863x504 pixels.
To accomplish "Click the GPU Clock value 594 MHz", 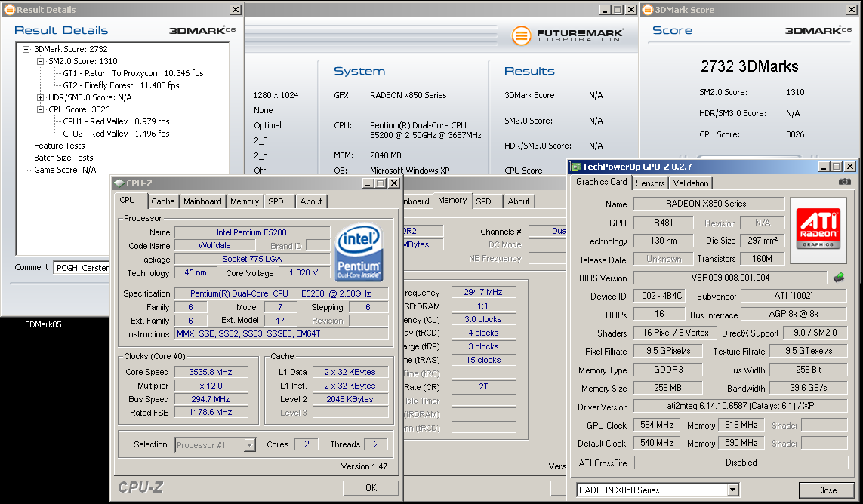I will click(657, 425).
